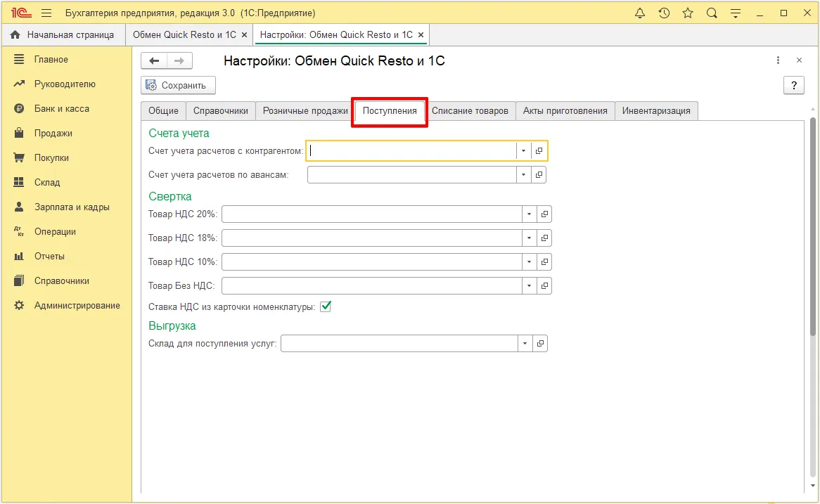Go forward with the right arrow
Screen dimensions: 820x504
click(x=179, y=60)
